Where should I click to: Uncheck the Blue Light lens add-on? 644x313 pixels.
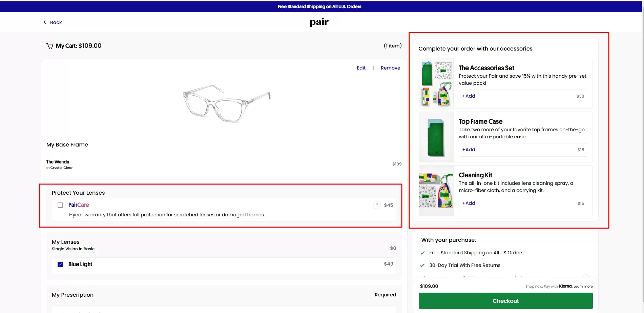[x=60, y=264]
